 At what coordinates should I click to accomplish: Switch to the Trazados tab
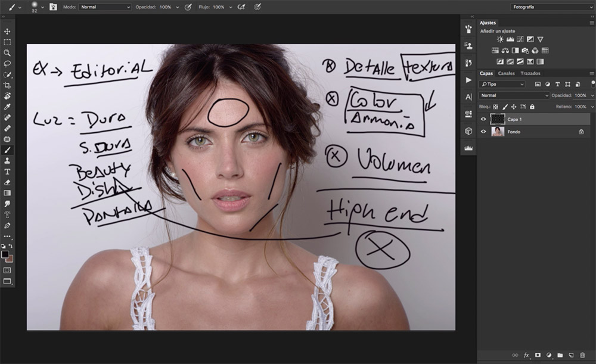[530, 73]
